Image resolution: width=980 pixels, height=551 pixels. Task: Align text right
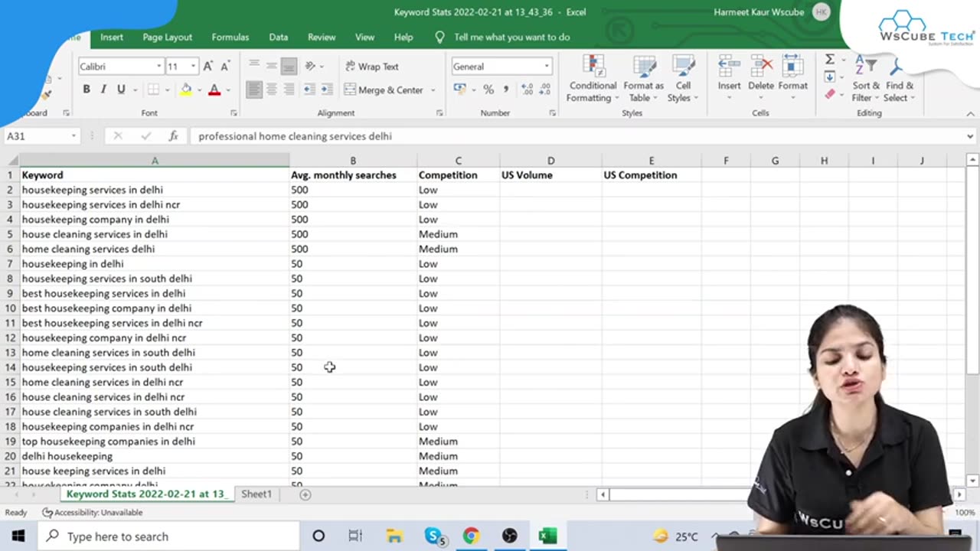(x=289, y=90)
